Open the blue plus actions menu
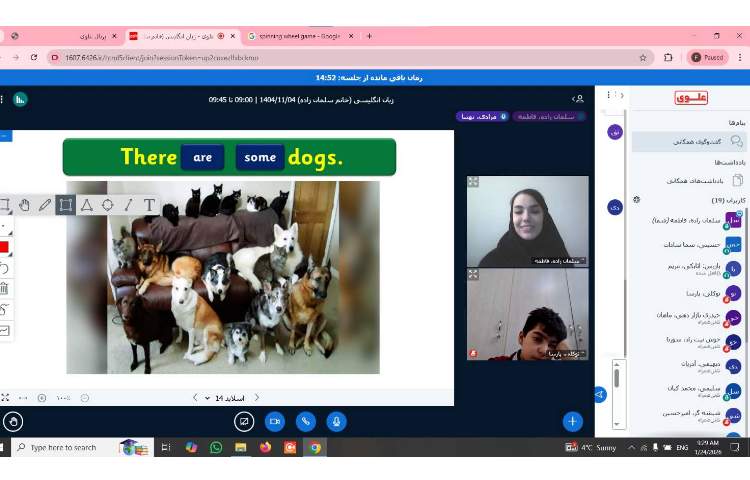750x480 pixels. point(572,422)
